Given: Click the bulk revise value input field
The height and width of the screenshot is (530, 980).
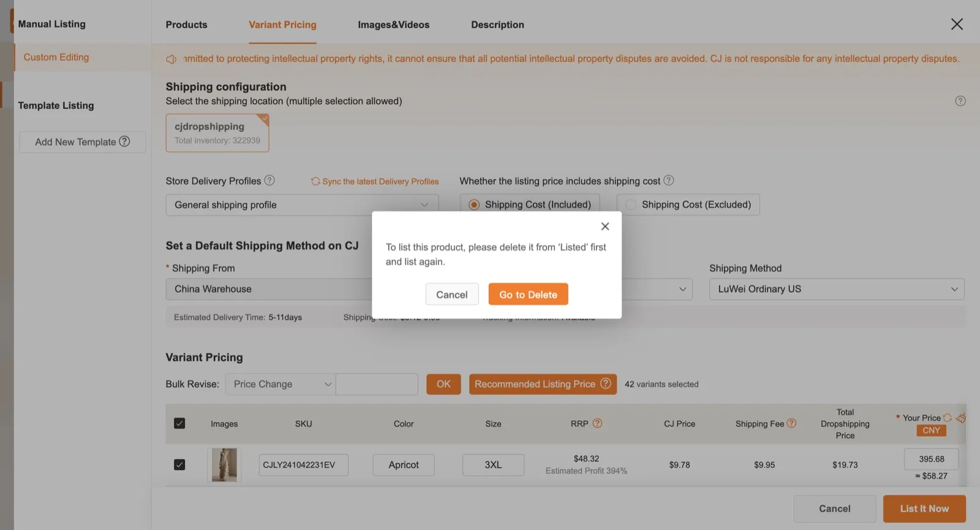Looking at the screenshot, I should 377,384.
